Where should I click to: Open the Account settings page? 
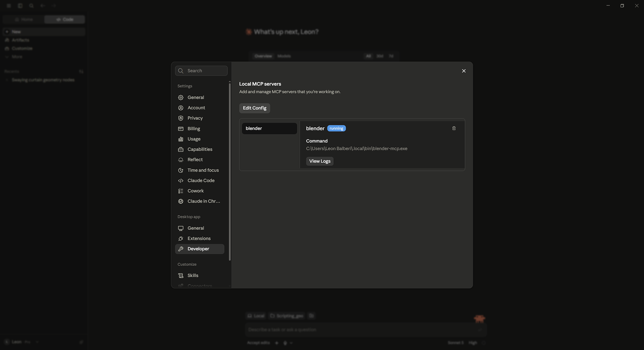pos(200,108)
